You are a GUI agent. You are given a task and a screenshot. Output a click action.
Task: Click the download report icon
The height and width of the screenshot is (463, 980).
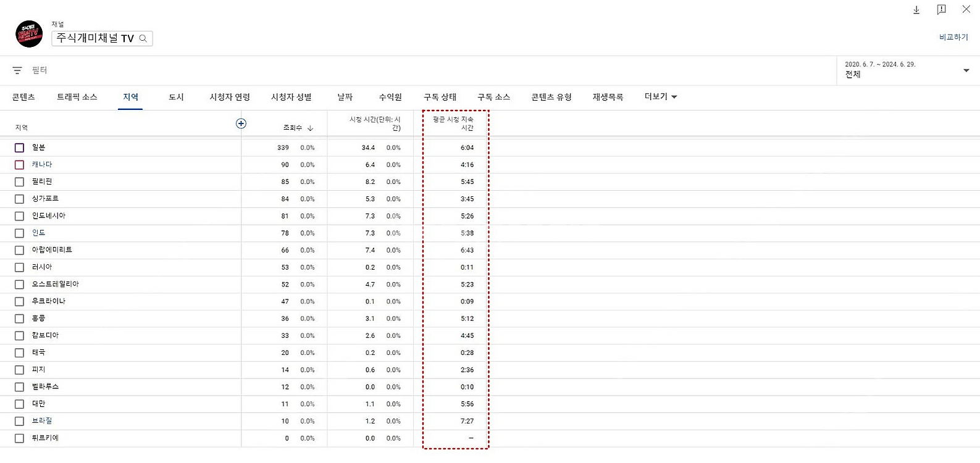[916, 10]
